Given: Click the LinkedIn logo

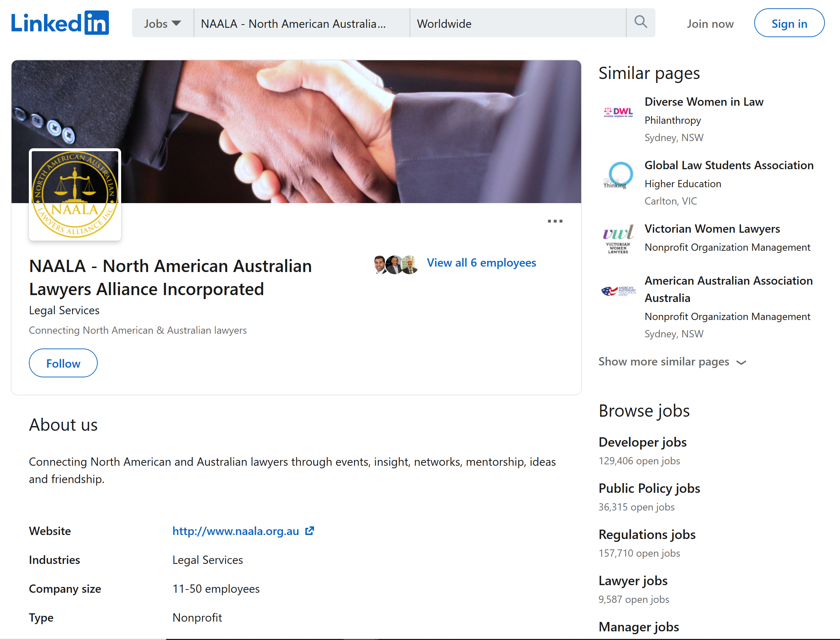Looking at the screenshot, I should [x=60, y=23].
